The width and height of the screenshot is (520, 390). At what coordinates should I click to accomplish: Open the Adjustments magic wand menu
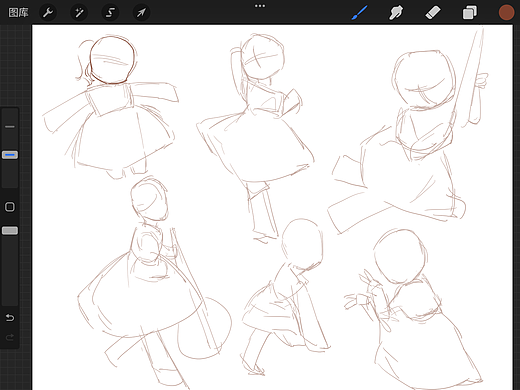[79, 13]
